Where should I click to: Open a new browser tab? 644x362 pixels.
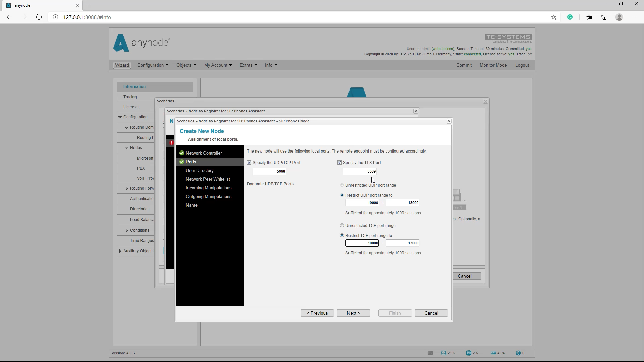pos(88,5)
